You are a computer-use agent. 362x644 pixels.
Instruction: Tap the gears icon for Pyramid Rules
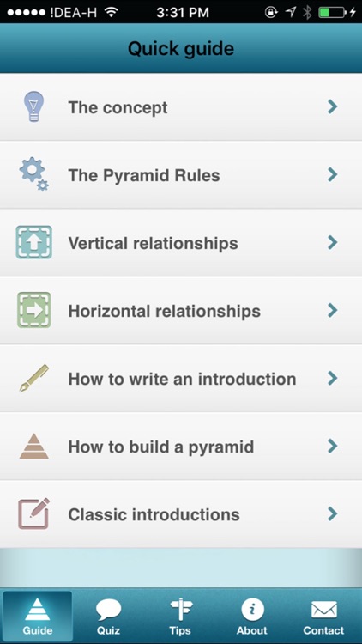tap(34, 174)
